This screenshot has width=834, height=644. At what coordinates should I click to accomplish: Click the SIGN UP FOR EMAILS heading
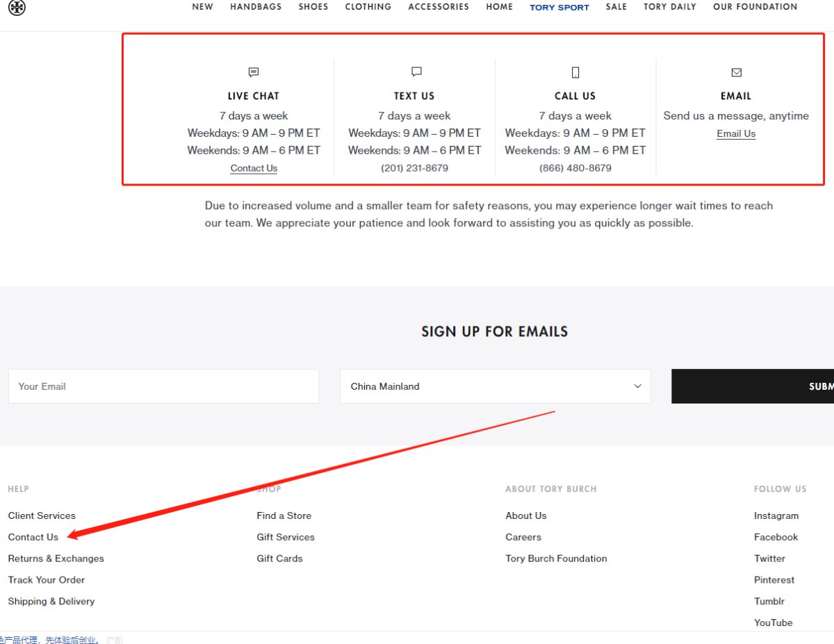(x=495, y=331)
